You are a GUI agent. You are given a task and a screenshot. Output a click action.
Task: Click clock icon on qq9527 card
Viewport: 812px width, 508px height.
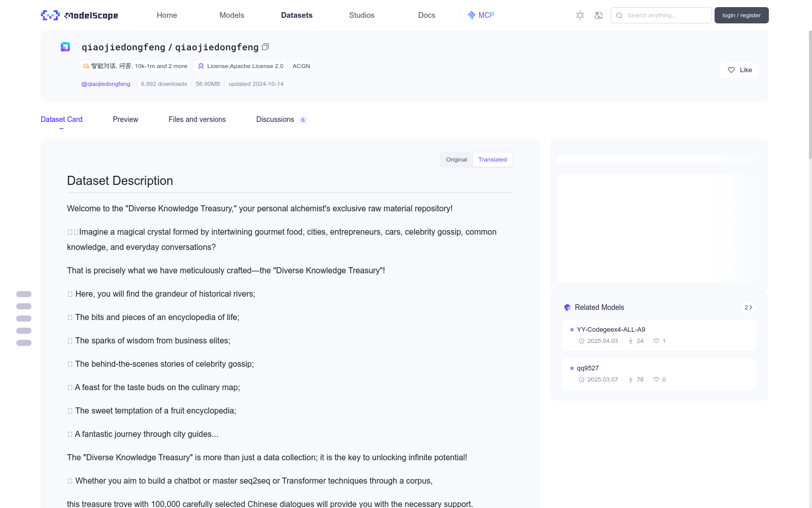click(x=582, y=379)
